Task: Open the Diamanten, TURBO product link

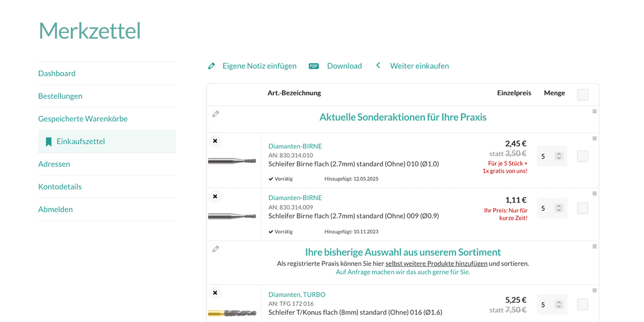Action: (x=297, y=295)
